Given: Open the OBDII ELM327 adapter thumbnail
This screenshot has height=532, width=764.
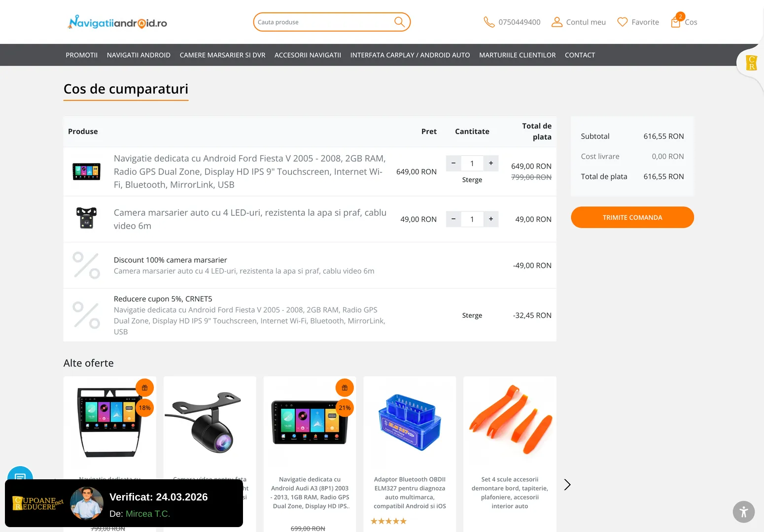Looking at the screenshot, I should coord(410,422).
